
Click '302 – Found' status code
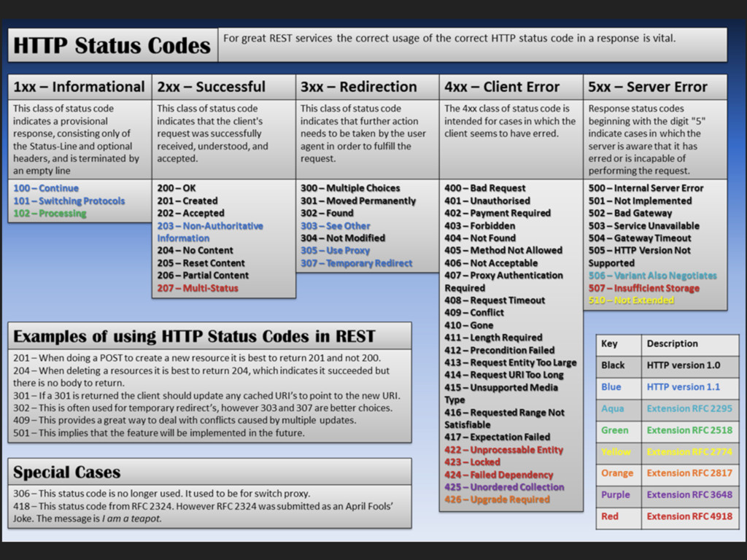(x=327, y=214)
